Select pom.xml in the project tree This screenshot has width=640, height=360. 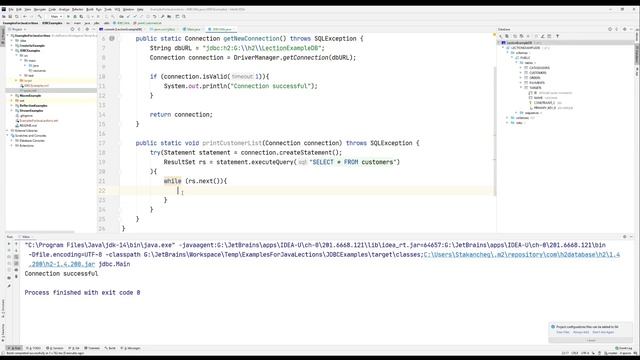point(30,91)
